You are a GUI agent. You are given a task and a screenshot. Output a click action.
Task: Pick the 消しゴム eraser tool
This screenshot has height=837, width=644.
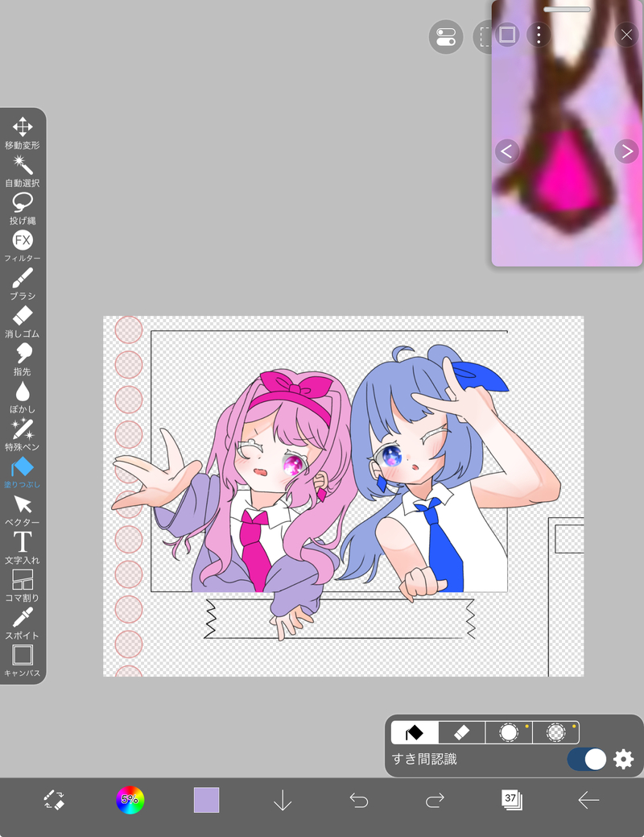tap(23, 322)
